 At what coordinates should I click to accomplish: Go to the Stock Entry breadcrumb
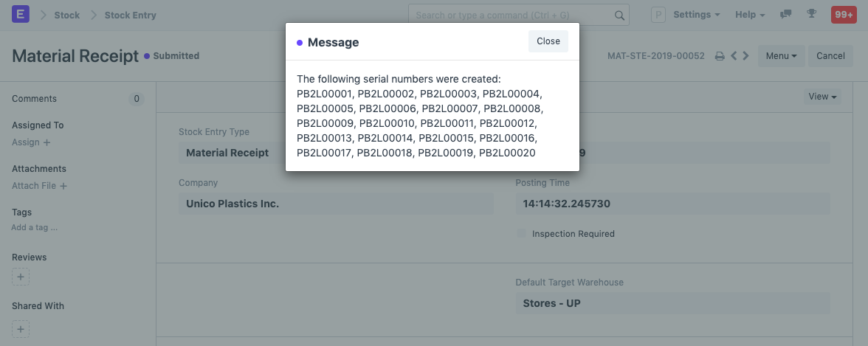point(131,15)
